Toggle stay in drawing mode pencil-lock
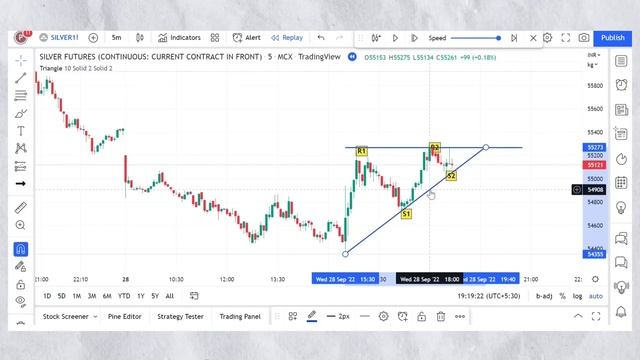The image size is (640, 360). point(21,267)
